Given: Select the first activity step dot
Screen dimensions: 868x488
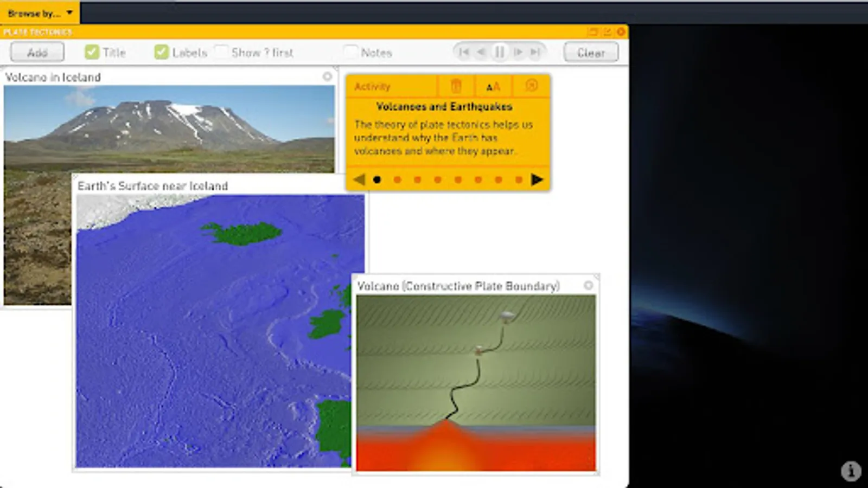Looking at the screenshot, I should pyautogui.click(x=377, y=180).
